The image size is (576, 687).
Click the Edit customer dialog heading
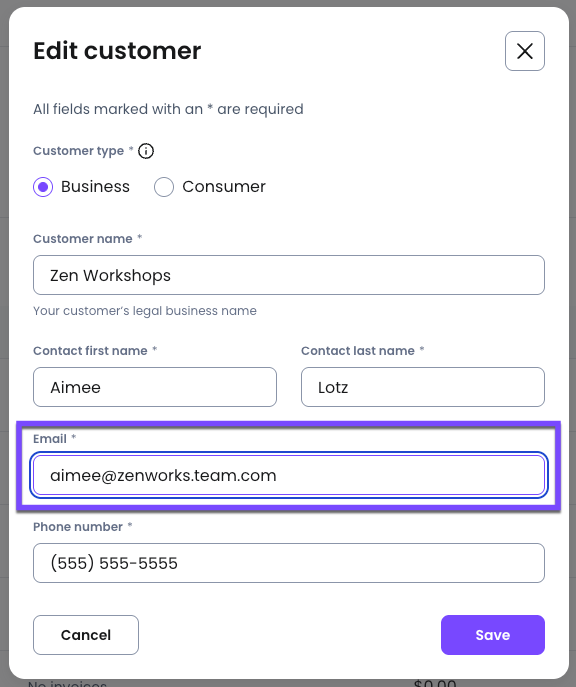pos(117,51)
